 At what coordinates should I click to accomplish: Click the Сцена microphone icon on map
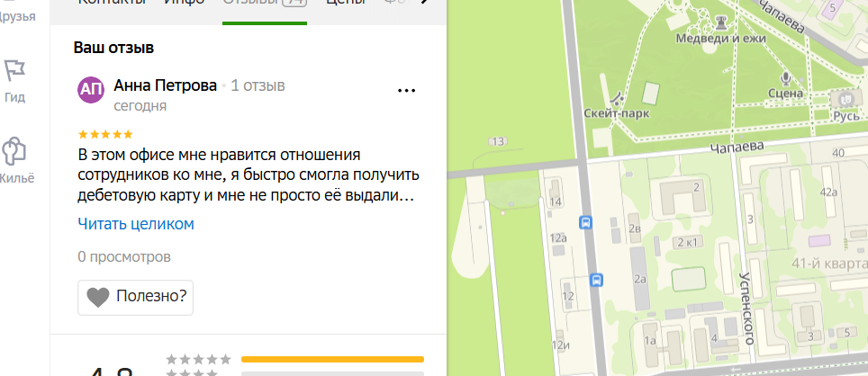(x=785, y=79)
